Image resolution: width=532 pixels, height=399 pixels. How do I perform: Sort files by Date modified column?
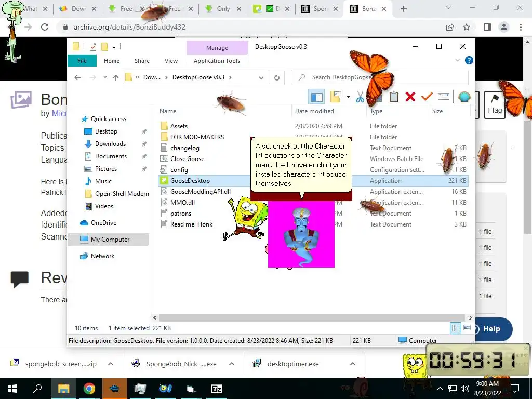tap(314, 111)
